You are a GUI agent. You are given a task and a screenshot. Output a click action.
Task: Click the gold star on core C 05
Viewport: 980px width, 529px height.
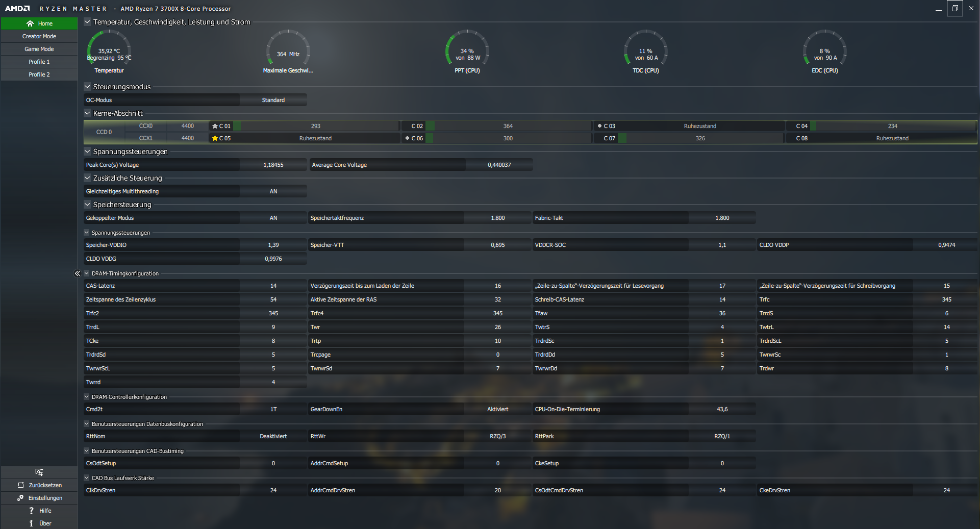(215, 138)
